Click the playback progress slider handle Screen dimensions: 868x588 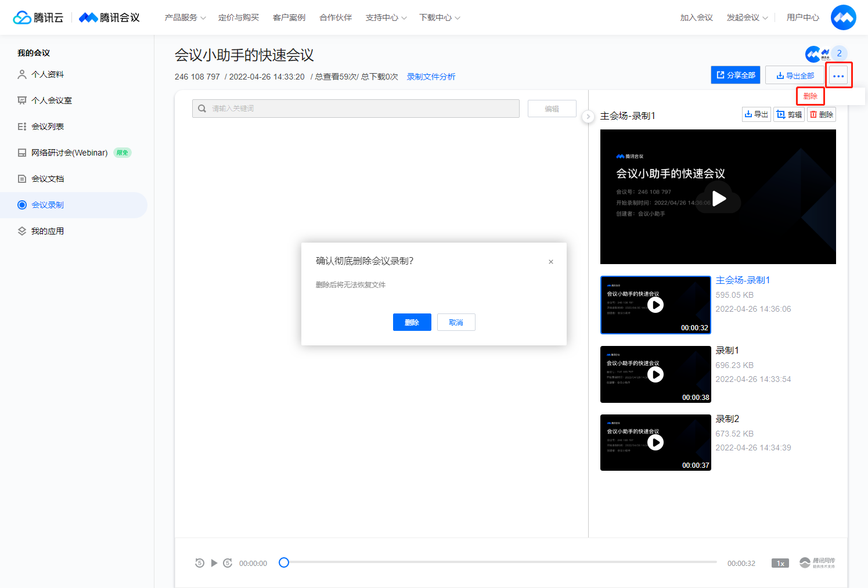pos(284,562)
